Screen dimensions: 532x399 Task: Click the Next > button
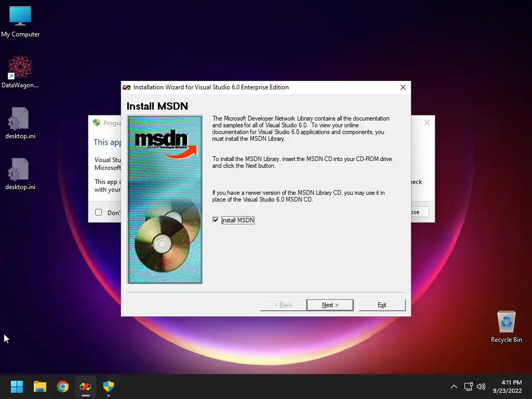330,304
